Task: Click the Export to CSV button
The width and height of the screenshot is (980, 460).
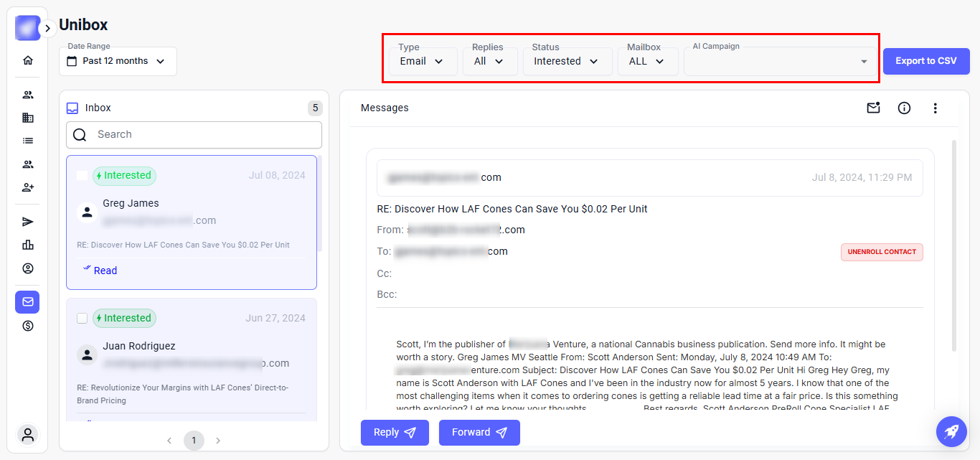Action: pyautogui.click(x=925, y=61)
